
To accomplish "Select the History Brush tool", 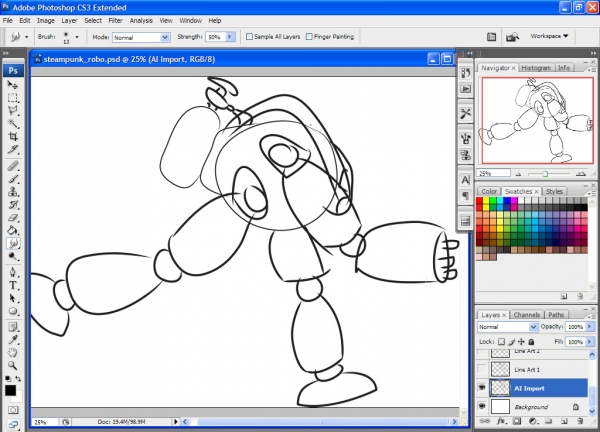I will click(x=13, y=204).
